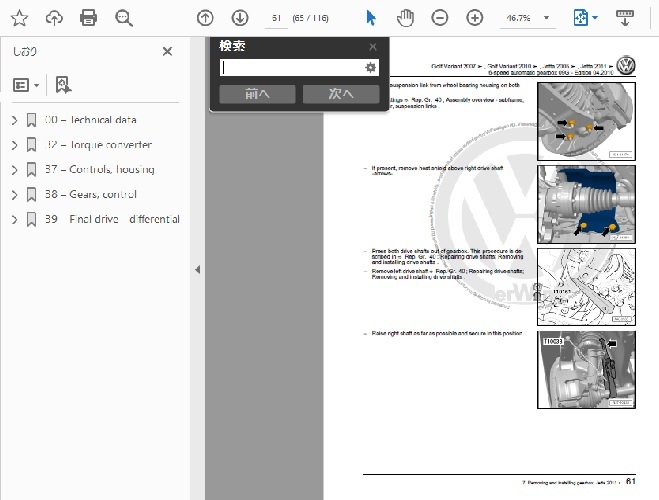The height and width of the screenshot is (500, 659).
Task: Open the 38 – Gears, control bookmark
Action: 91,194
